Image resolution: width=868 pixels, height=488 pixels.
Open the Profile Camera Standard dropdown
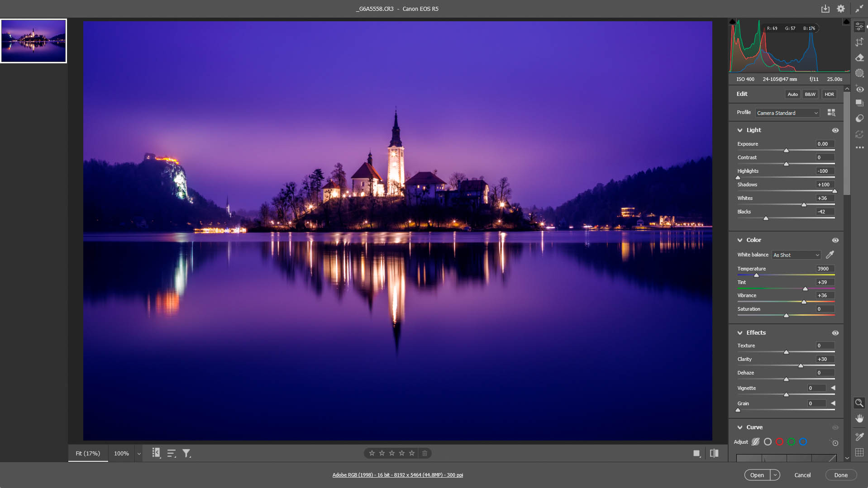click(x=787, y=113)
